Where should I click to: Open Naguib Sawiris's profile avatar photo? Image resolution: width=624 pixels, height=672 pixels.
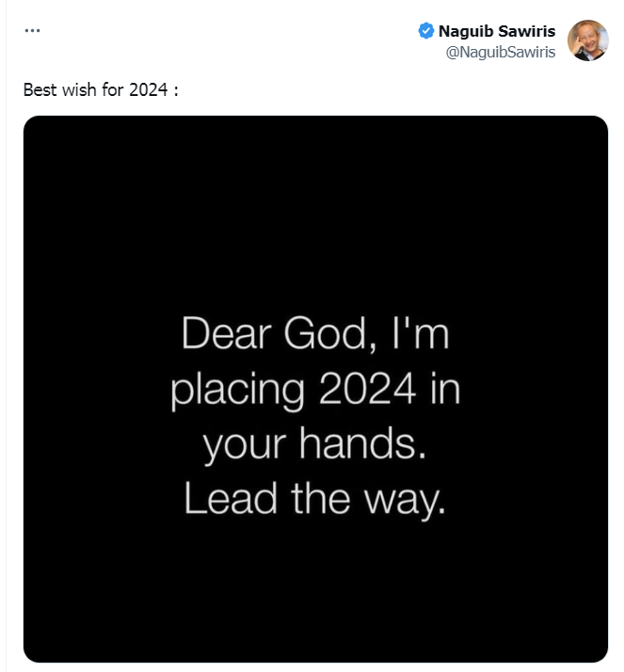(587, 40)
